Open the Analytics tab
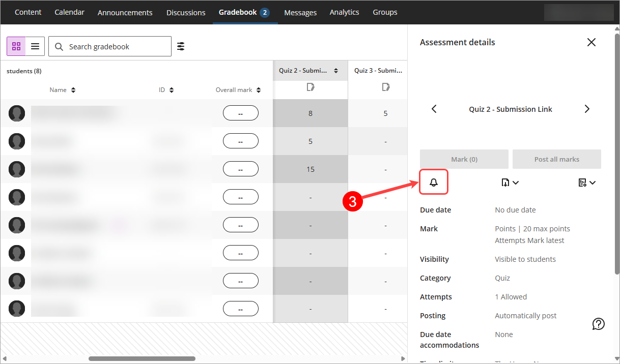The image size is (620, 364). 345,12
